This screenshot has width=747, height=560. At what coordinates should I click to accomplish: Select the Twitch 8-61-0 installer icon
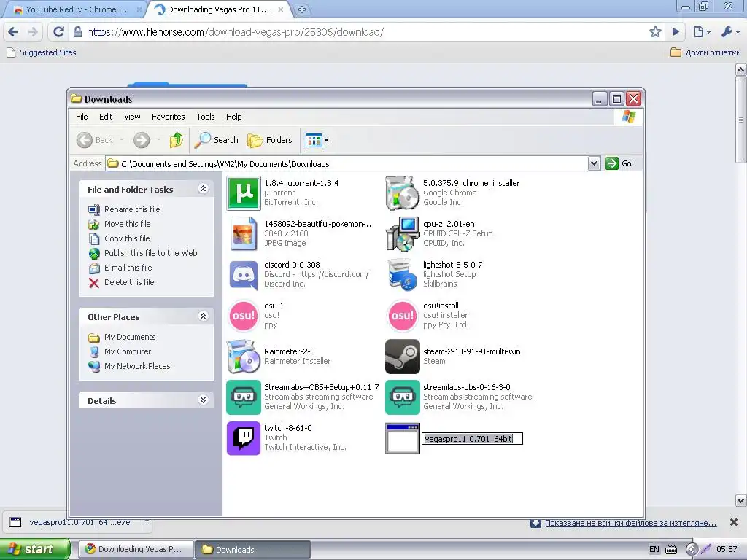(244, 438)
